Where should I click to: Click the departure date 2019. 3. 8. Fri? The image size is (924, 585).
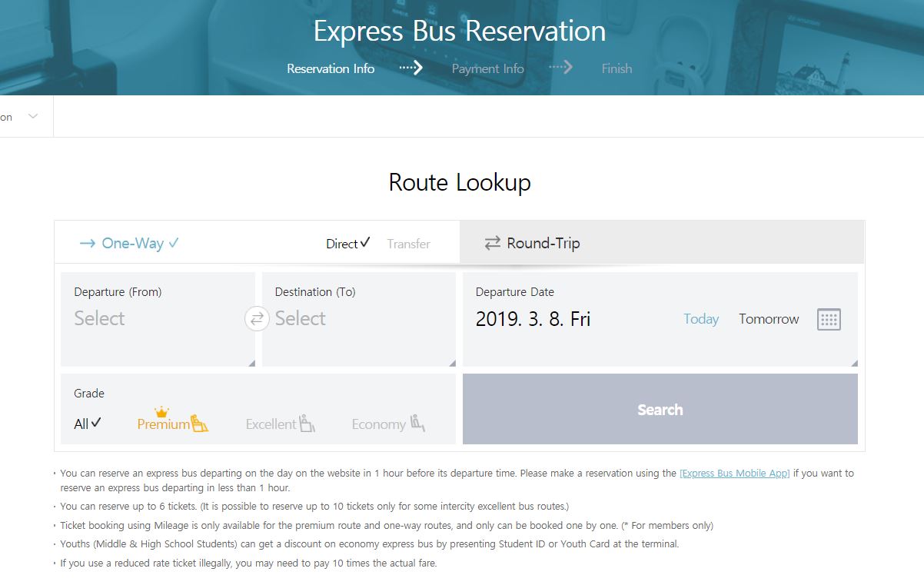click(x=533, y=319)
